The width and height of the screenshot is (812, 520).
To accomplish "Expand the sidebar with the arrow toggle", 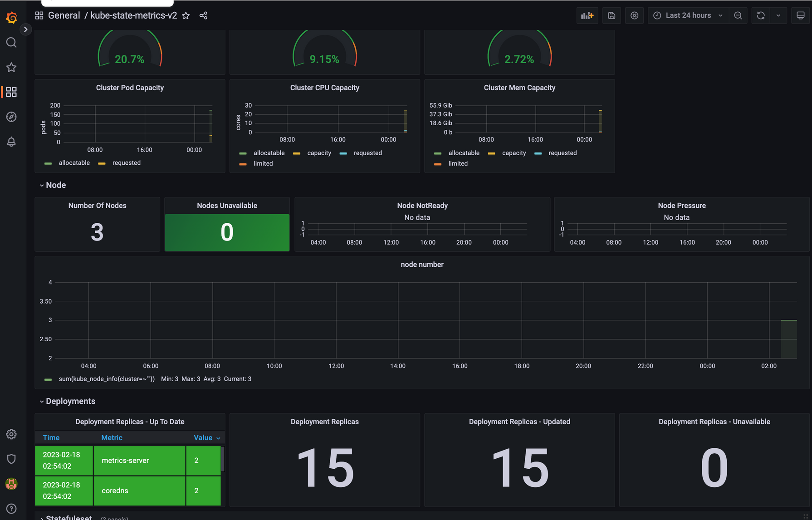I will click(26, 29).
